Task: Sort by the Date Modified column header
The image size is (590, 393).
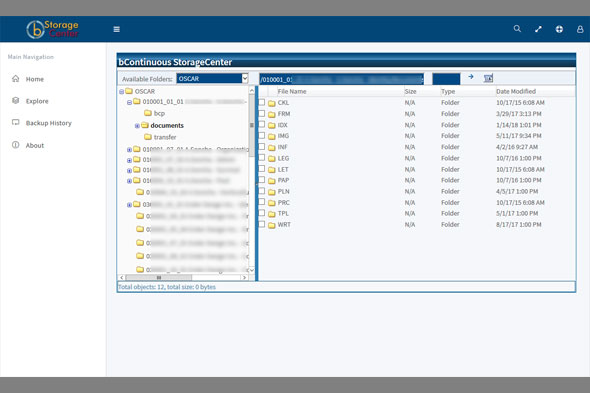Action: [515, 91]
